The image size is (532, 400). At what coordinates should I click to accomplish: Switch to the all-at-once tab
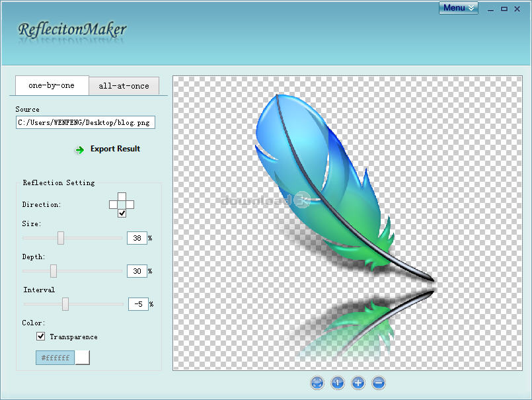tap(124, 86)
